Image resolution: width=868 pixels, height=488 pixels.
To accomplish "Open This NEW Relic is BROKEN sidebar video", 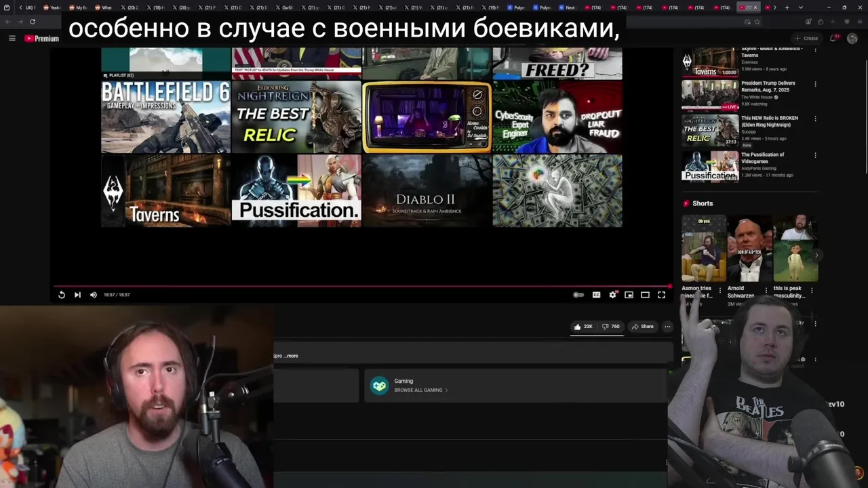I will (710, 131).
